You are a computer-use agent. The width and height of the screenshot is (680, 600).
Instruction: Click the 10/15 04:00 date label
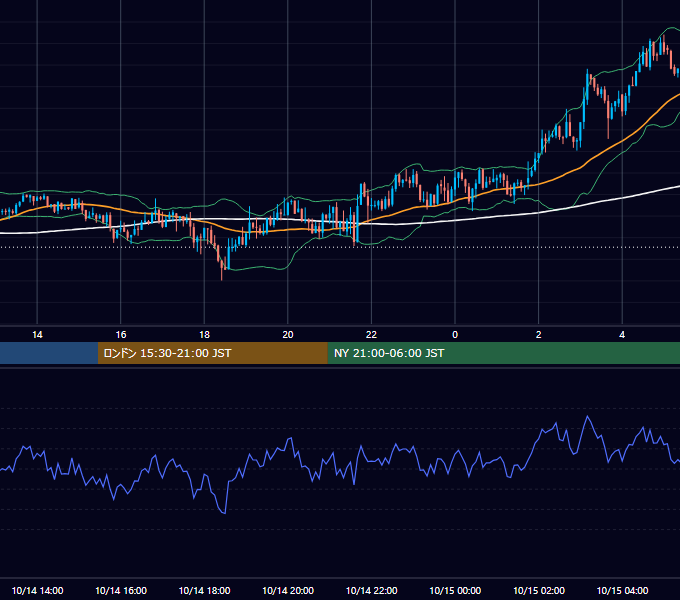click(x=622, y=590)
